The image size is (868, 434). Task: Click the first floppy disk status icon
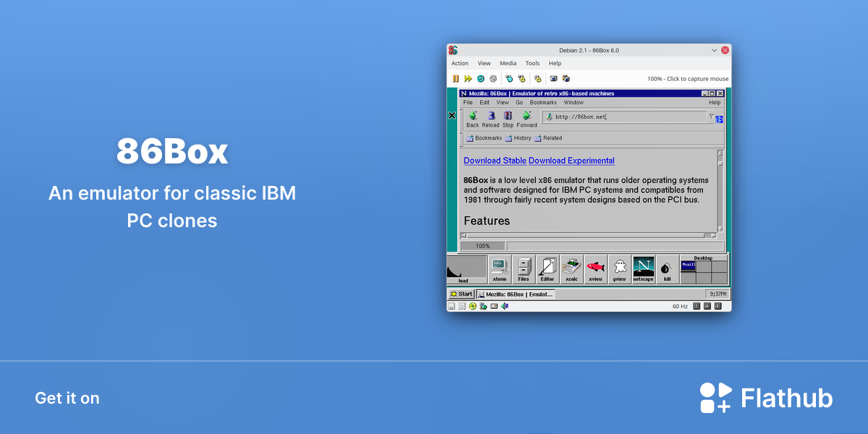click(x=451, y=306)
